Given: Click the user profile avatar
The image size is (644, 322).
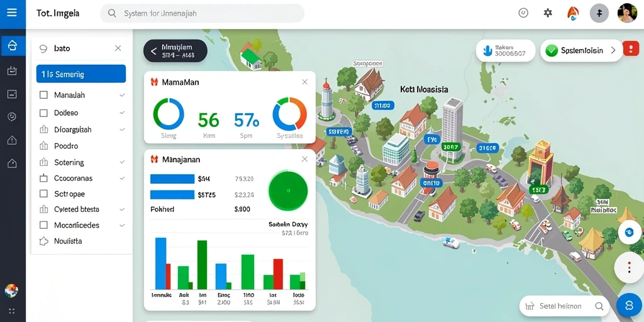Looking at the screenshot, I should [x=627, y=13].
